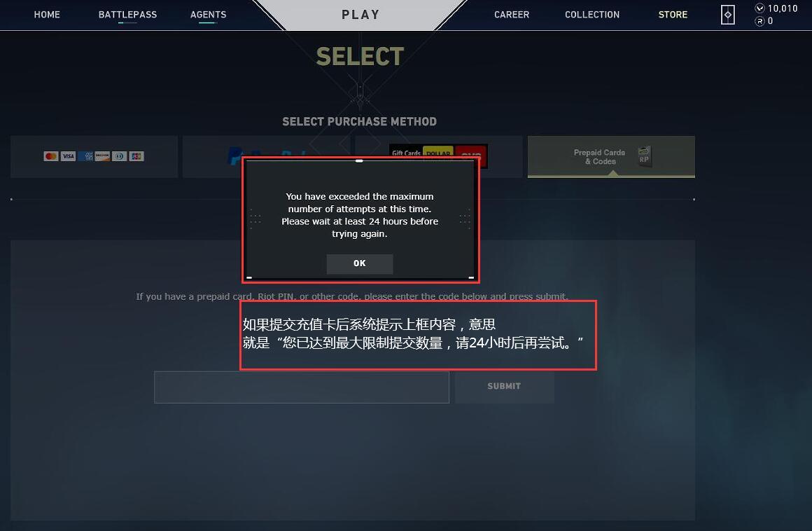Screen dimensions: 812x531
Task: Go to the BATTLEPASS tab
Action: coord(127,15)
